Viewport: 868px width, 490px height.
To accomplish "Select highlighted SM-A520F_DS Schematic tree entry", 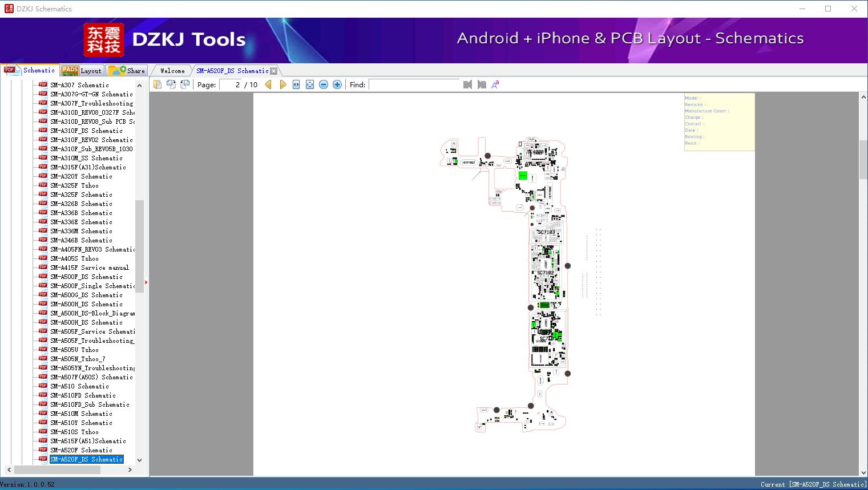I will coord(86,459).
